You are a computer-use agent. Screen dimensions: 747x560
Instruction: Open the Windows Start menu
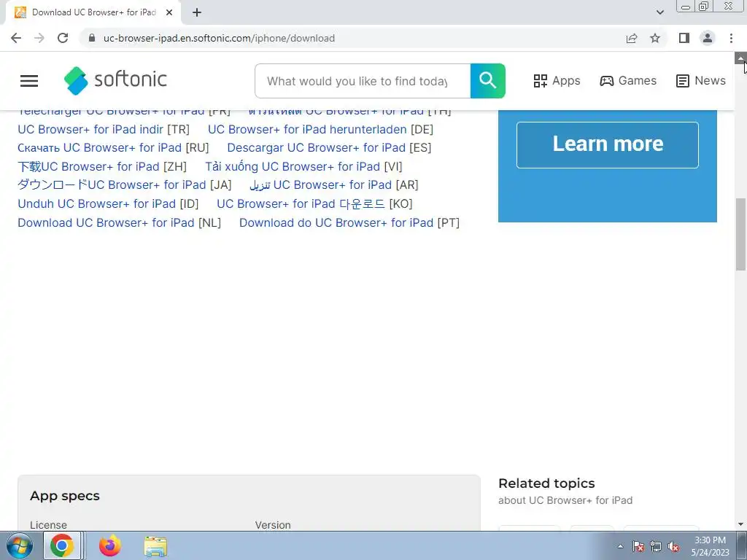[20, 545]
